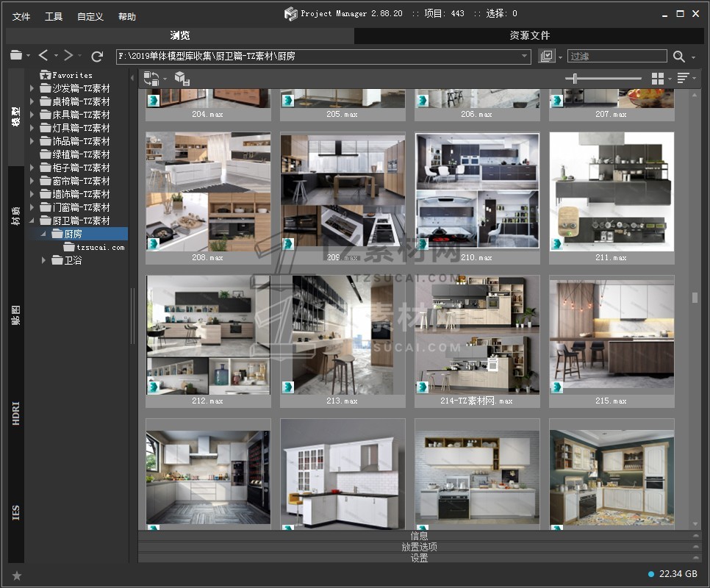Click the box with disk icon
The width and height of the screenshot is (710, 588).
(x=182, y=79)
